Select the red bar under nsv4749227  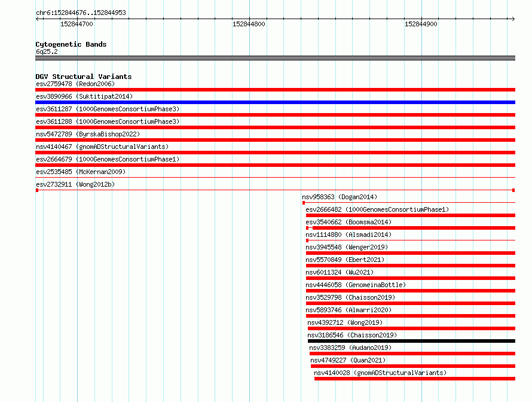[413, 366]
